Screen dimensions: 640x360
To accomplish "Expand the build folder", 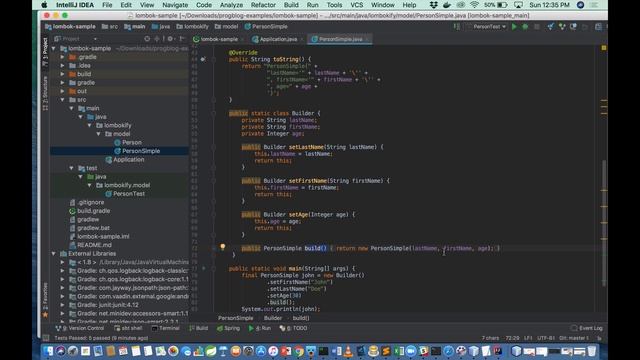I will tap(62, 74).
